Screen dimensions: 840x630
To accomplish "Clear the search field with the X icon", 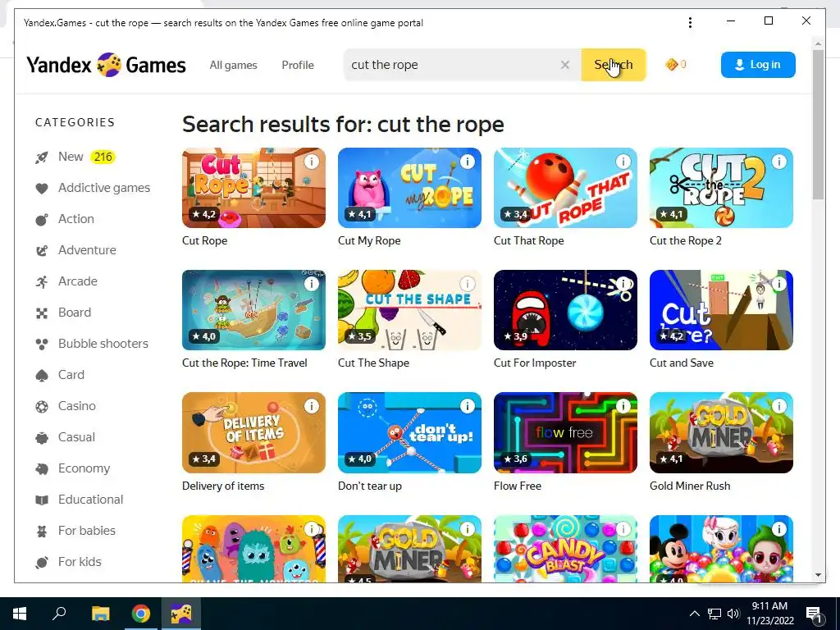I will tap(564, 65).
